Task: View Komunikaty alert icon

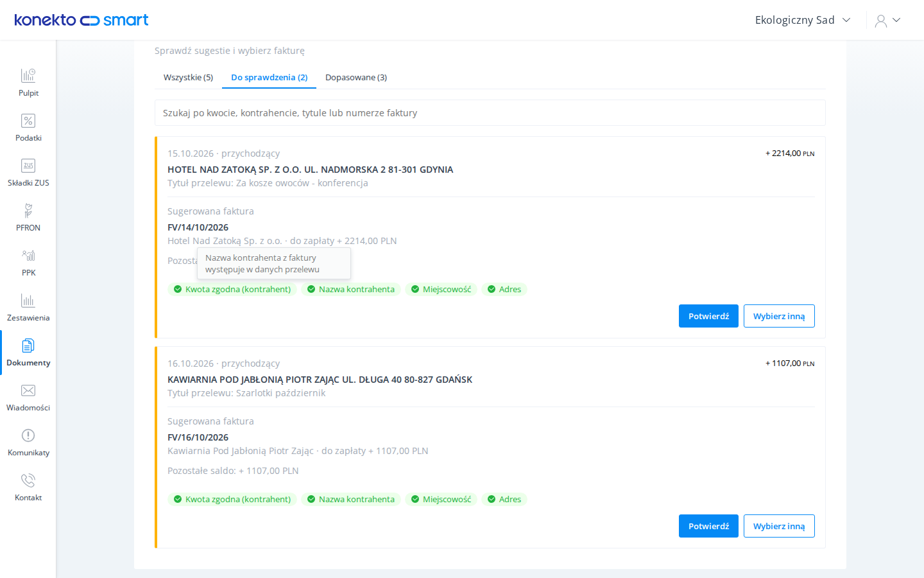Action: pos(28,435)
